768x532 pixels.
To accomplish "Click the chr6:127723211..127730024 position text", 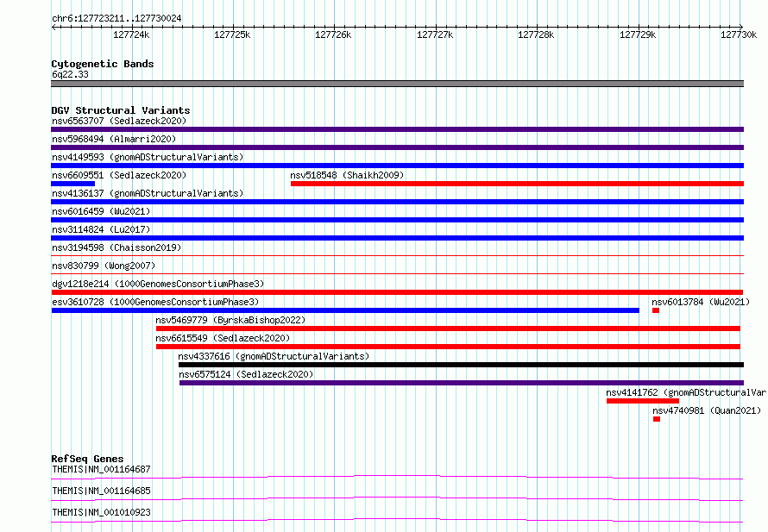I will tap(116, 18).
